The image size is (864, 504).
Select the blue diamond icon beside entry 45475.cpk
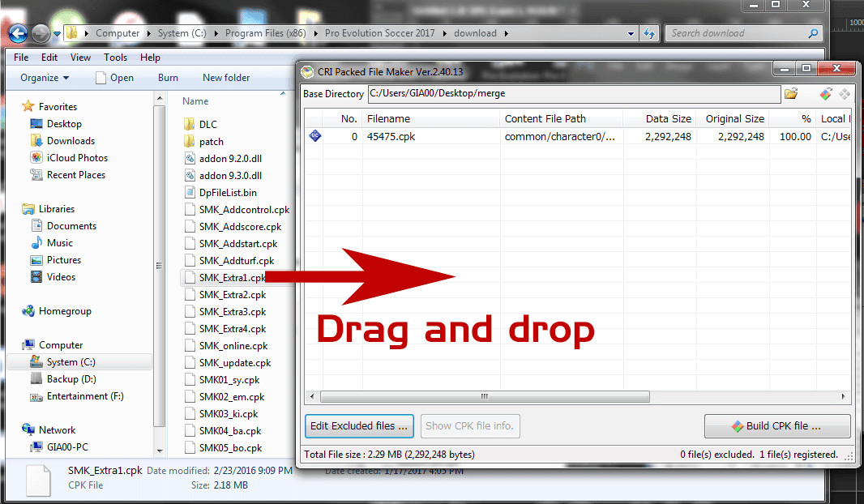click(314, 136)
